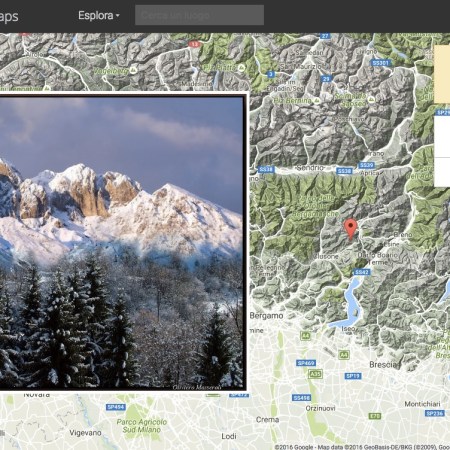
Task: Click Parco Agricolo Sud Milano label
Action: tap(142, 426)
